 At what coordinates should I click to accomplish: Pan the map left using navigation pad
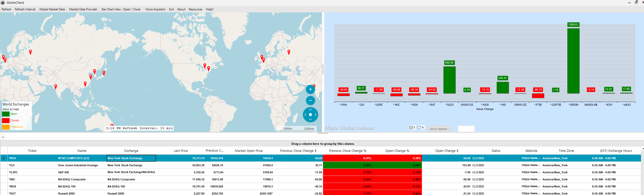[x=306, y=115]
